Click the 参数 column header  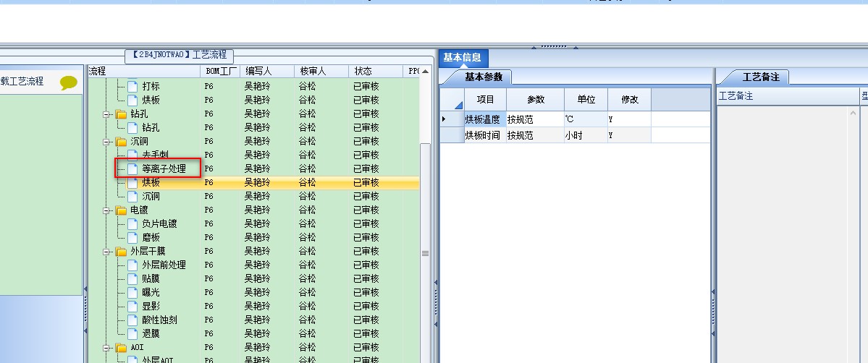(535, 100)
